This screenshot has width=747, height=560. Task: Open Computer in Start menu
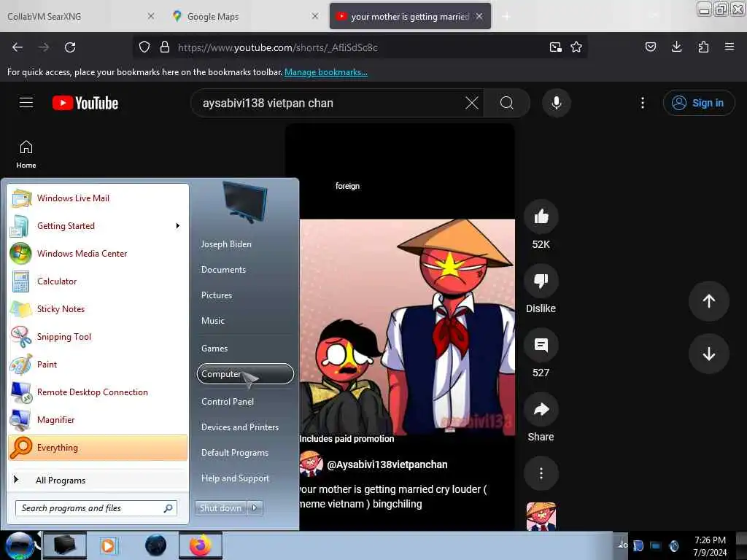[245, 374]
